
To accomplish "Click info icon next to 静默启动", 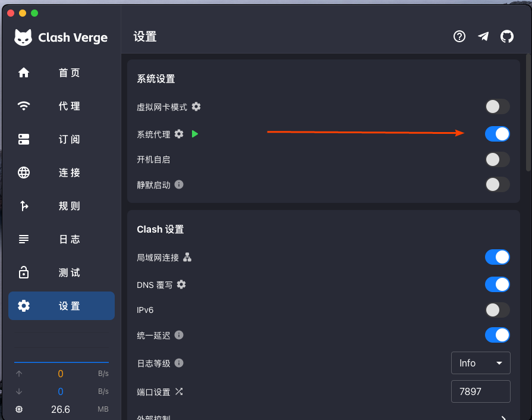I will [179, 184].
